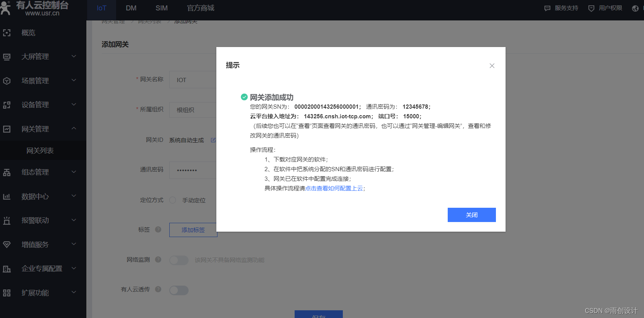Open the 官方商城 top tab

pyautogui.click(x=201, y=8)
